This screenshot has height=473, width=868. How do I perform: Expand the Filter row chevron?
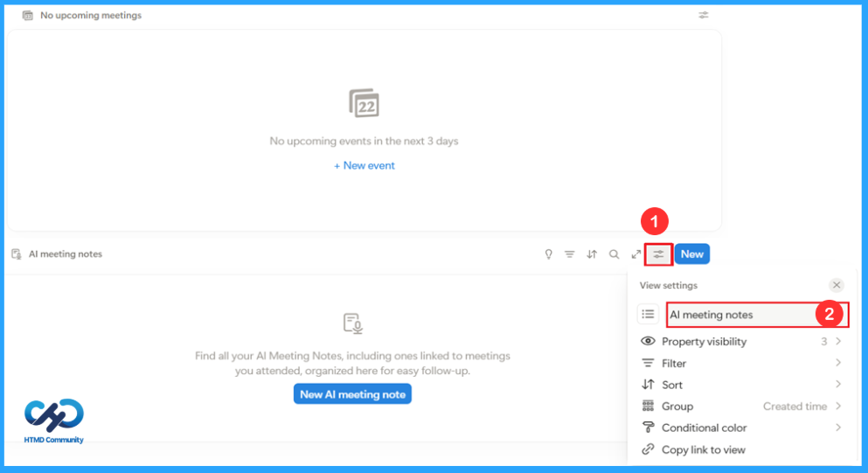pos(838,363)
